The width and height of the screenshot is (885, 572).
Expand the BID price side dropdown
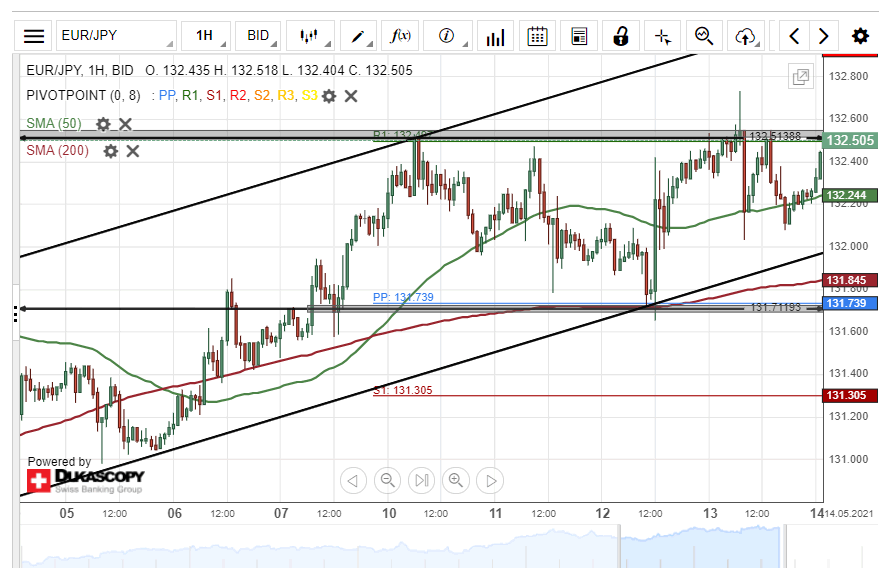(x=260, y=36)
